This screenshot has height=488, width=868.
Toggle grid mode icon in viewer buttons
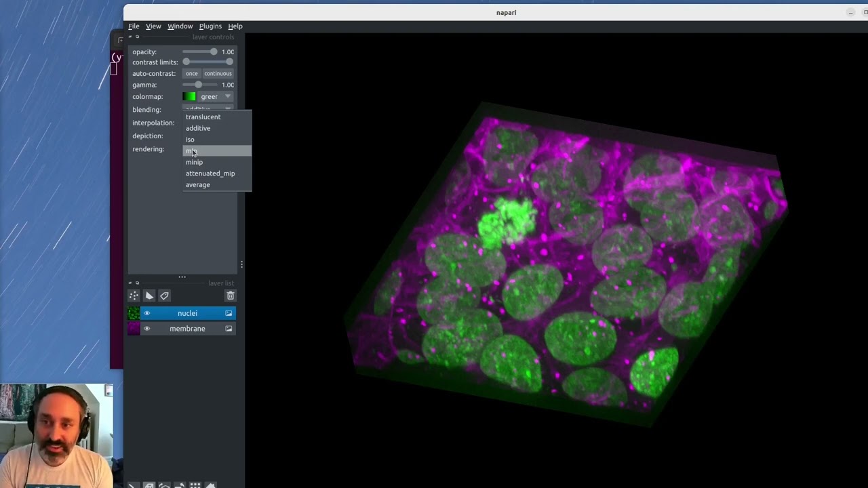[195, 485]
